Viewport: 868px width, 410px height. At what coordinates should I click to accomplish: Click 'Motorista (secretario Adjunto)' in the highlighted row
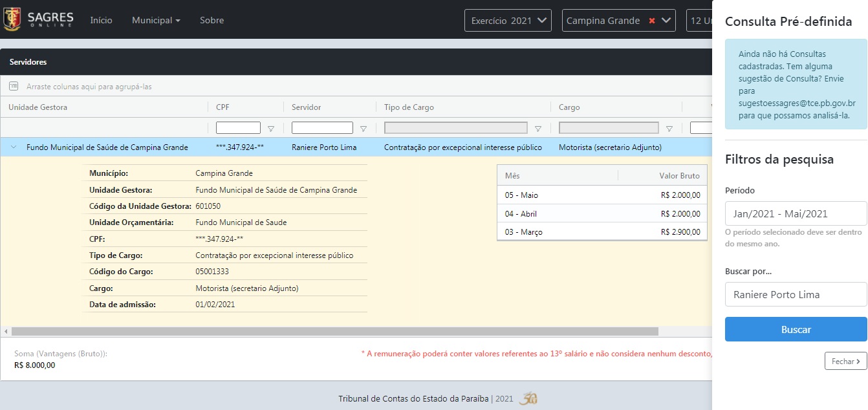(610, 147)
